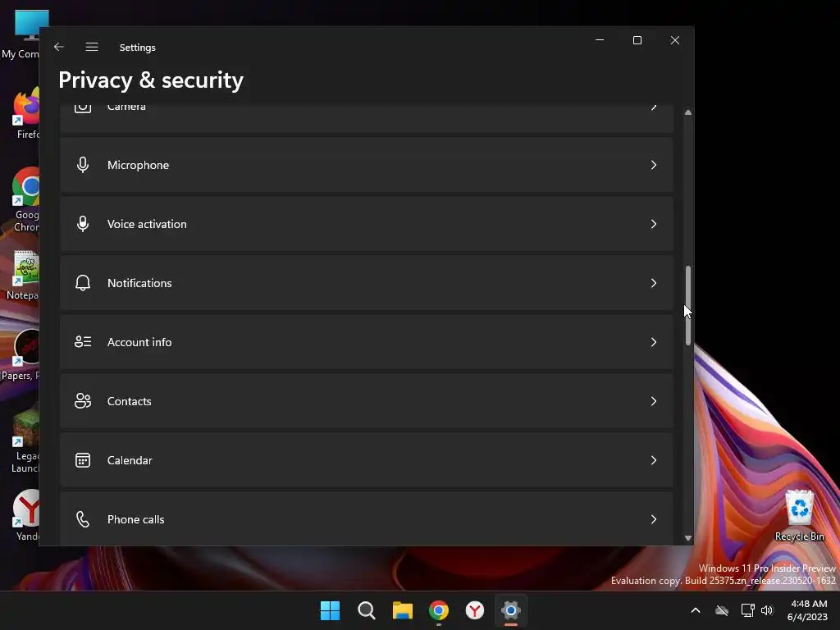Click the volume speaker tray icon
The width and height of the screenshot is (840, 630).
point(767,610)
